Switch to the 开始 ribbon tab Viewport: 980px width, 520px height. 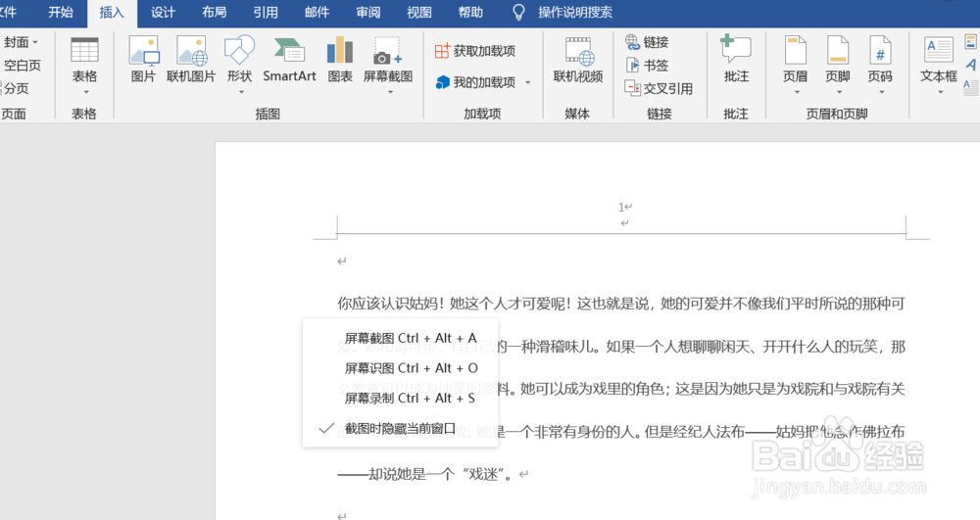[61, 13]
